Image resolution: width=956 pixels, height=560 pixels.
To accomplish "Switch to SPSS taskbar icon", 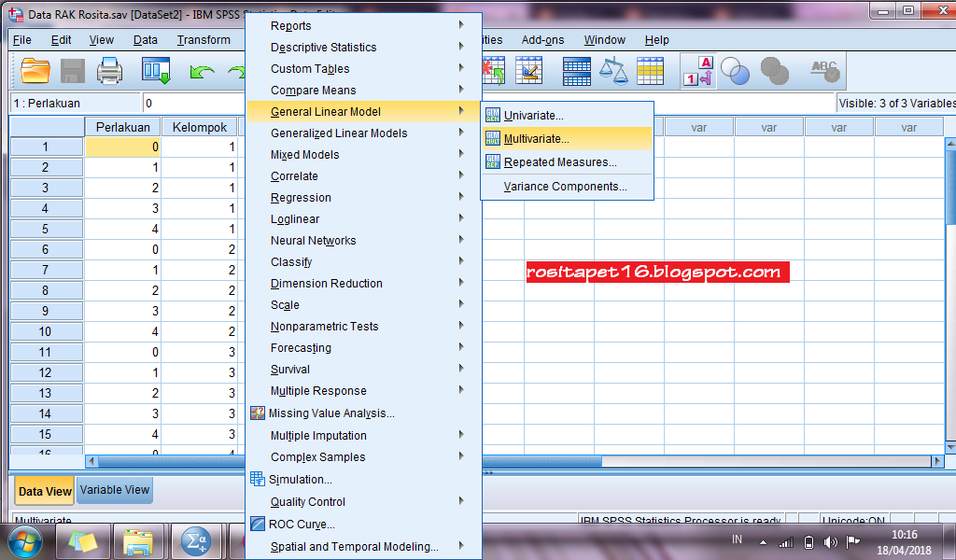I will (x=196, y=541).
